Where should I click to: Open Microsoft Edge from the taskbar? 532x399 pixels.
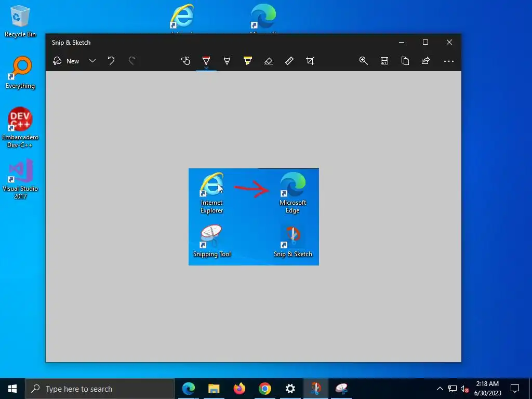pos(188,389)
